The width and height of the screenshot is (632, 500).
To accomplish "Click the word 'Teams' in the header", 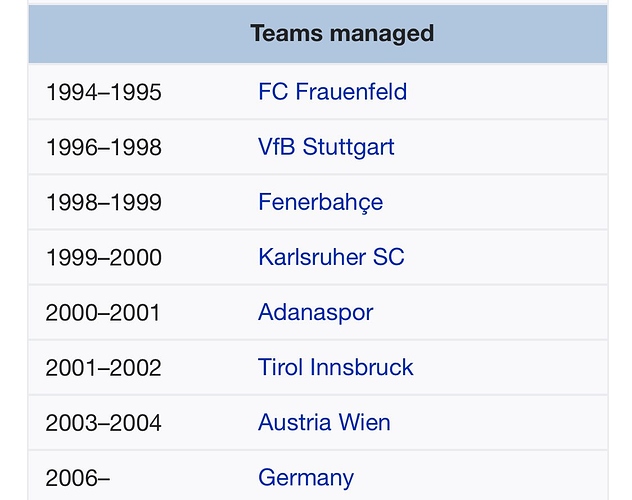I will (x=280, y=33).
